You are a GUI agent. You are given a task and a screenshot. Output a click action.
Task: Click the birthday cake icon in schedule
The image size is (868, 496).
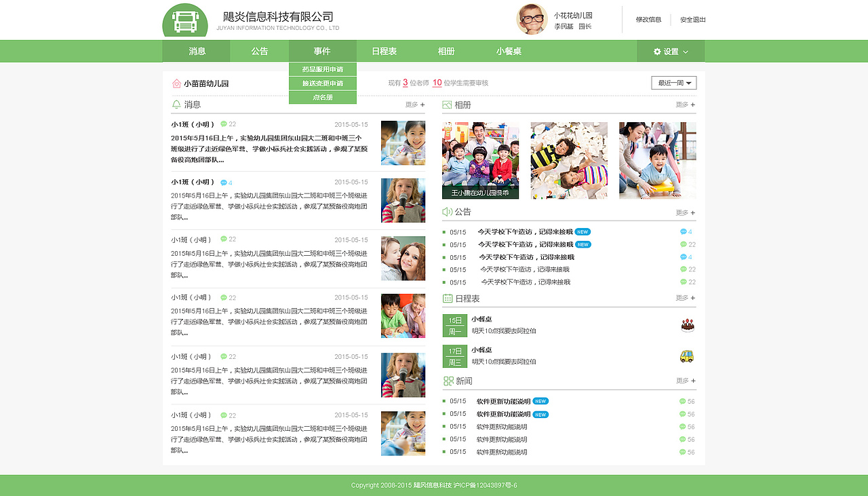(688, 325)
